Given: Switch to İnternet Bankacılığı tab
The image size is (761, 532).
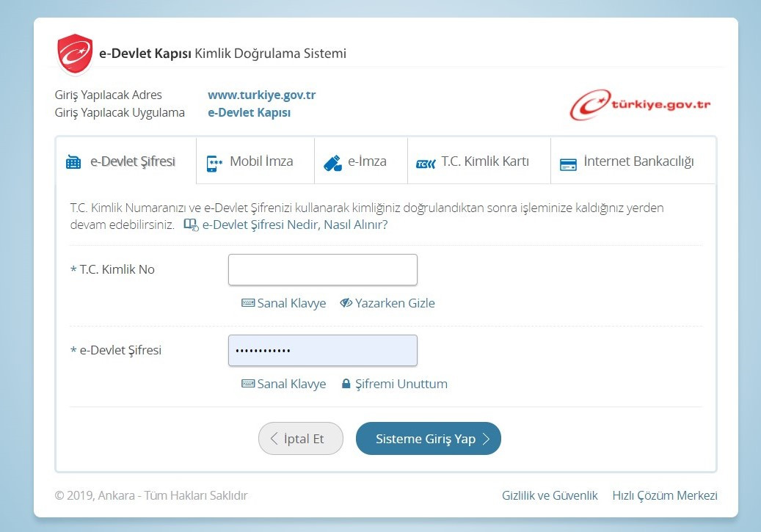Looking at the screenshot, I should pos(633,161).
